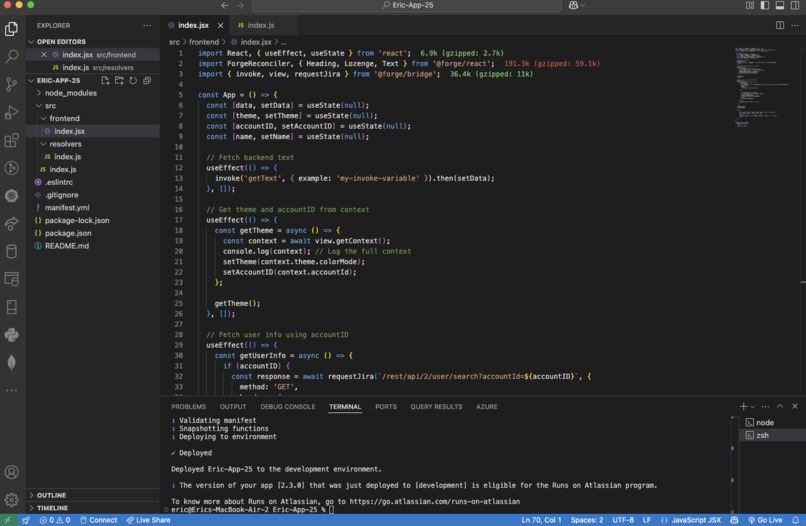Image resolution: width=806 pixels, height=526 pixels.
Task: Click the code minimap overview
Action: 764,87
